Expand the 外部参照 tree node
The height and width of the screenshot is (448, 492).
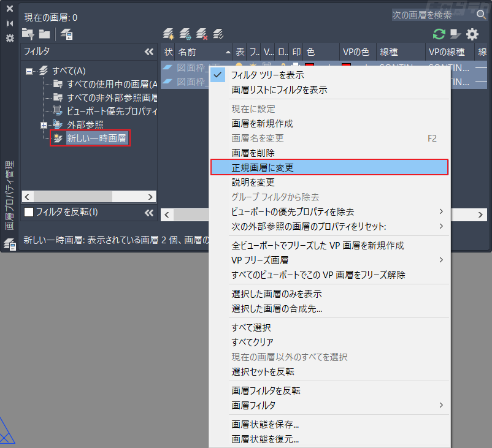pos(44,124)
